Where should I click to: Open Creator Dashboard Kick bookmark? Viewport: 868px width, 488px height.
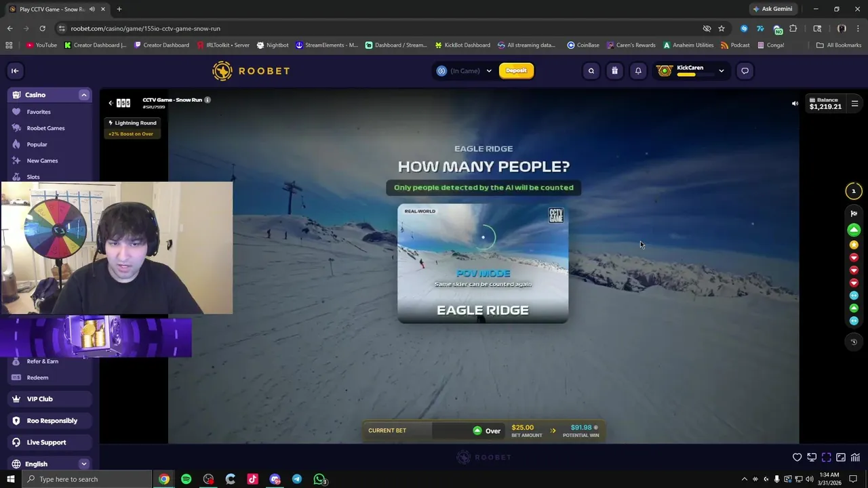(x=95, y=45)
